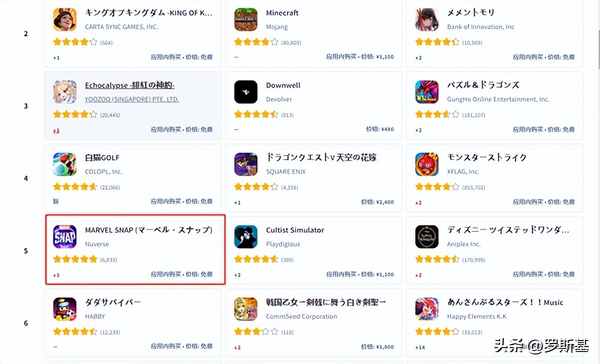Viewport: 600px width, 364px height.
Task: Open the ドラゴンクエストV 天空の花嫁 title
Action: coord(321,157)
